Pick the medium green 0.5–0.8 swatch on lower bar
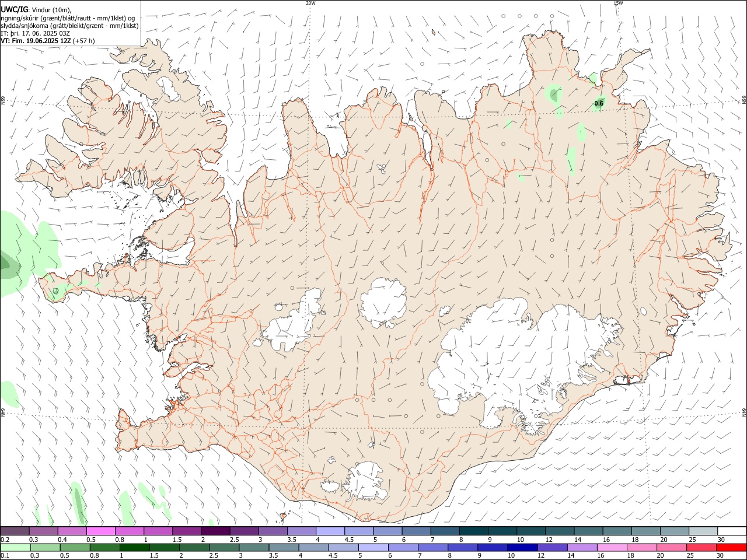This screenshot has height=560, width=747. (x=75, y=547)
